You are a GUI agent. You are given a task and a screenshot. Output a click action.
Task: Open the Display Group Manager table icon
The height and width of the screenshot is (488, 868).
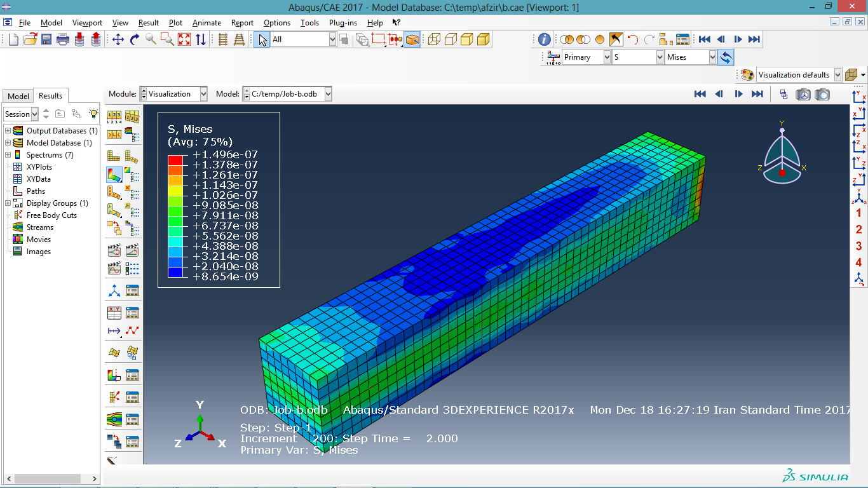tap(682, 39)
